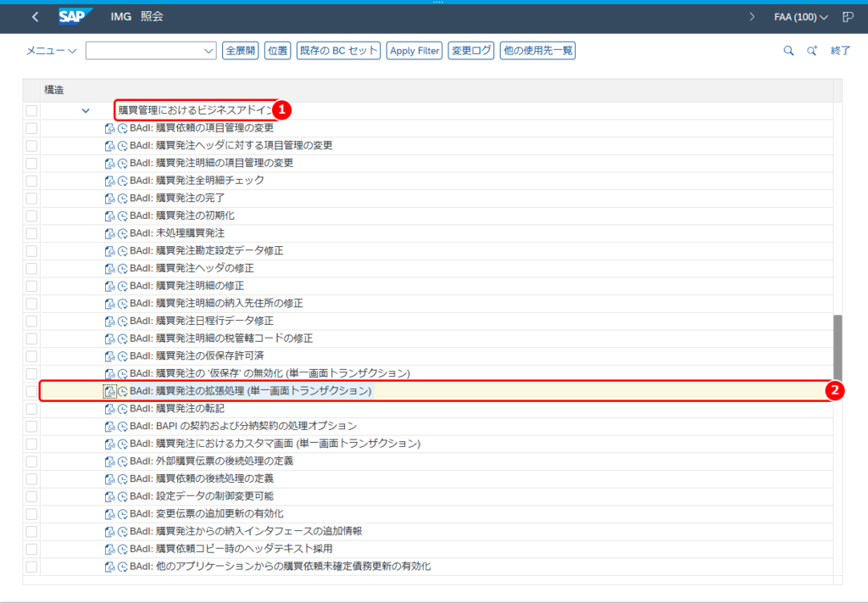The height and width of the screenshot is (604, 868).
Task: Click the vertical scrollbar thumb
Action: point(837,348)
